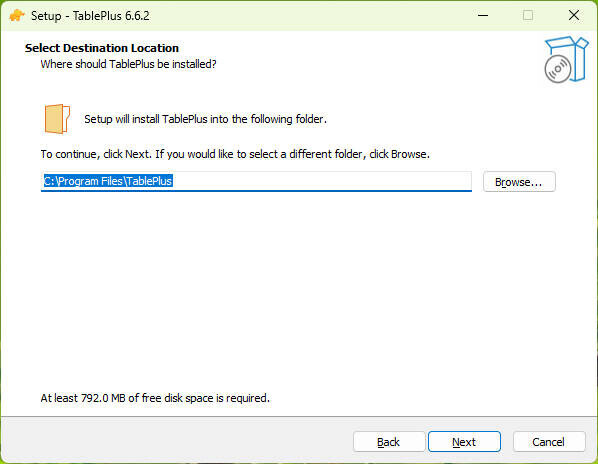Click the 'Where should TablePlus be installed?' text

[x=129, y=64]
